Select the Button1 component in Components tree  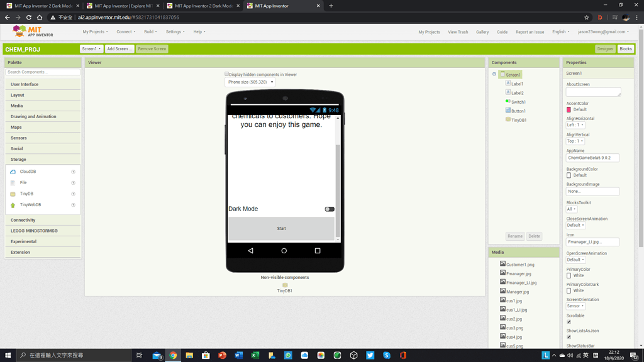520,110
